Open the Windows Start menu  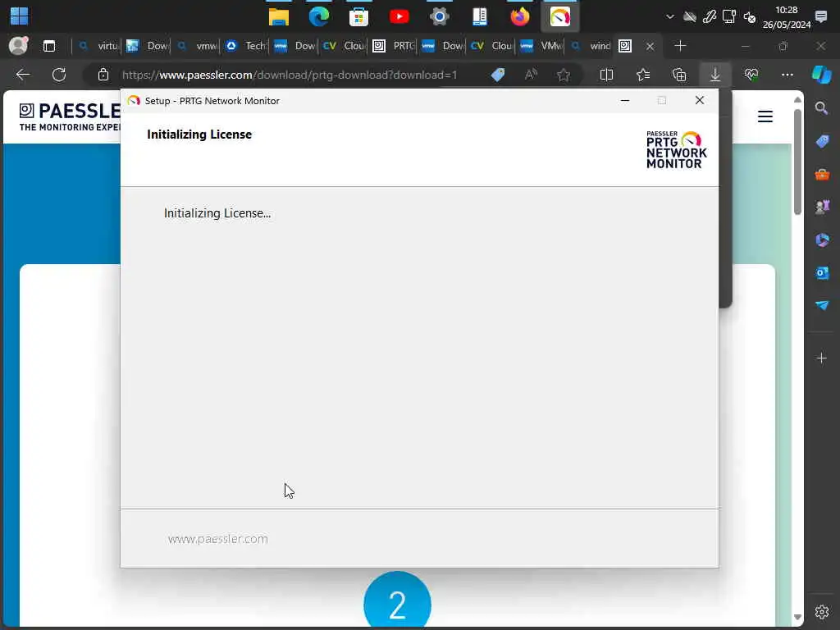(20, 16)
